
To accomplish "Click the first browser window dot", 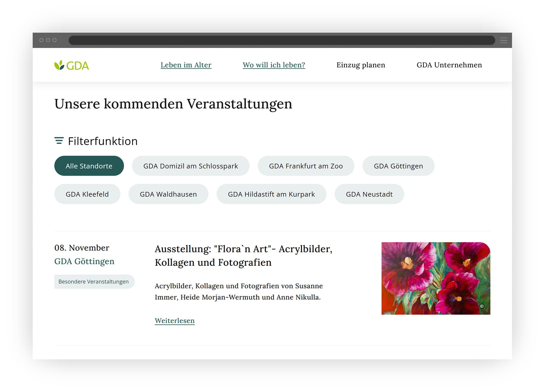I will pos(41,40).
